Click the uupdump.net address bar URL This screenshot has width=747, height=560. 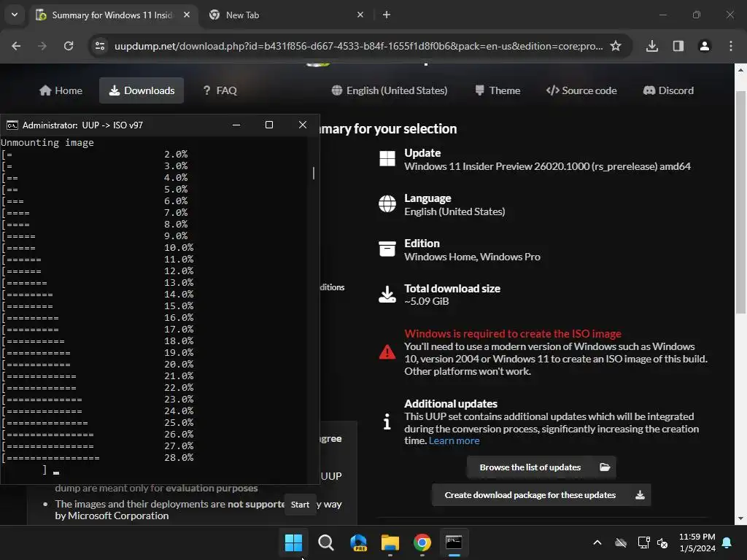pyautogui.click(x=358, y=46)
